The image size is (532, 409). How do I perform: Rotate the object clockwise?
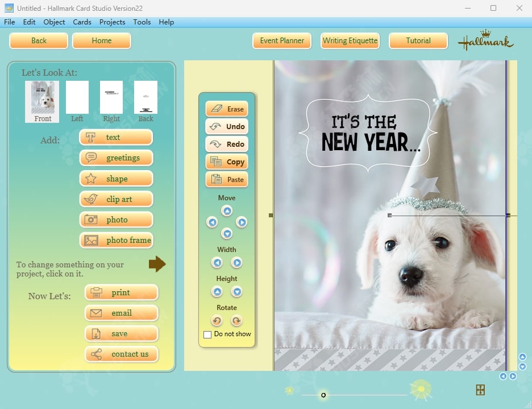coord(237,320)
